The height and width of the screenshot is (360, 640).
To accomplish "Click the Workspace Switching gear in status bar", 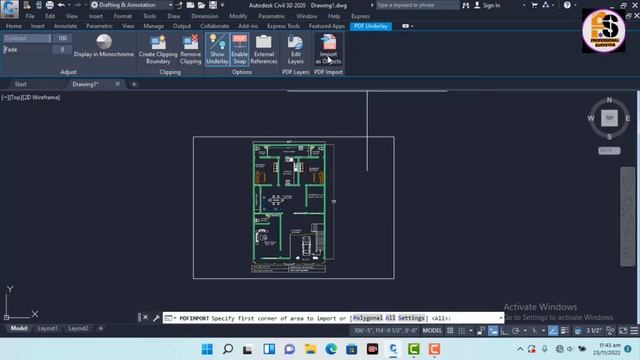I will click(611, 331).
